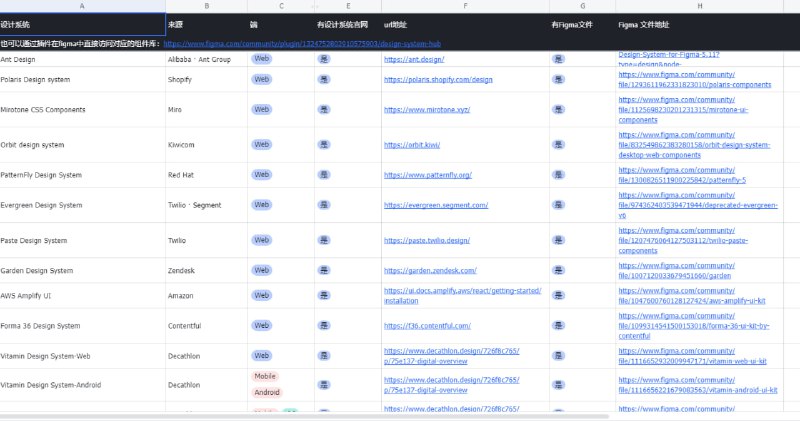The height and width of the screenshot is (421, 800).
Task: Open decathlon.design link in Vitamin Design System-Web row
Action: click(x=452, y=356)
